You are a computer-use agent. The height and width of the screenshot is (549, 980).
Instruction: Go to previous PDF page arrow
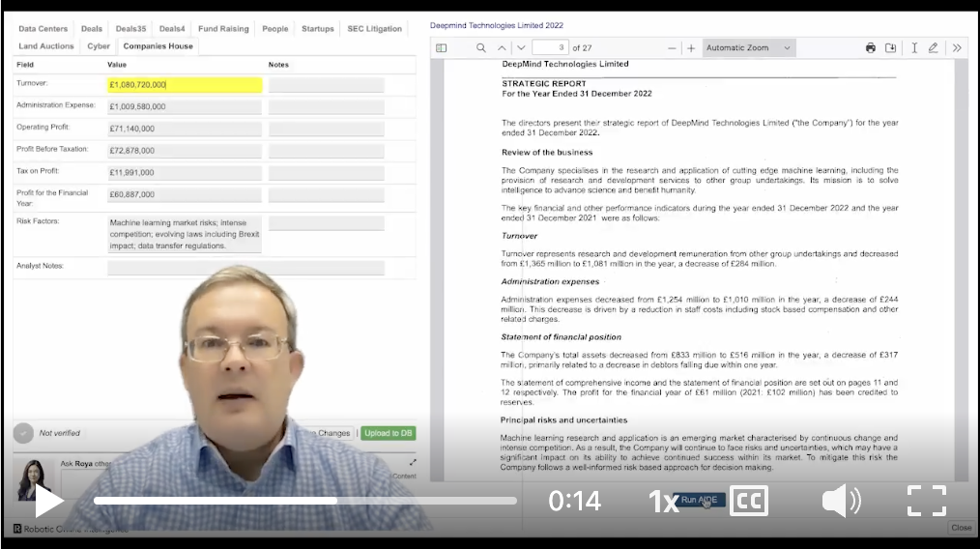coord(502,47)
